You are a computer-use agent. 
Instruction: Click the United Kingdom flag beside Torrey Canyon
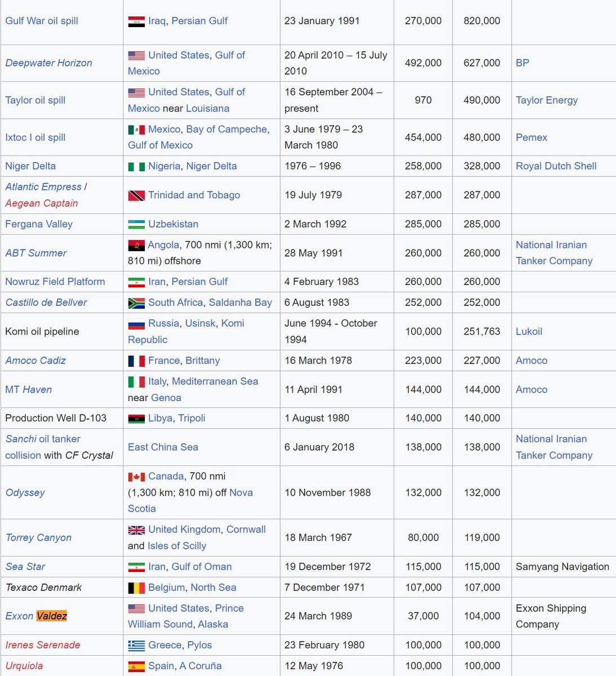135,530
